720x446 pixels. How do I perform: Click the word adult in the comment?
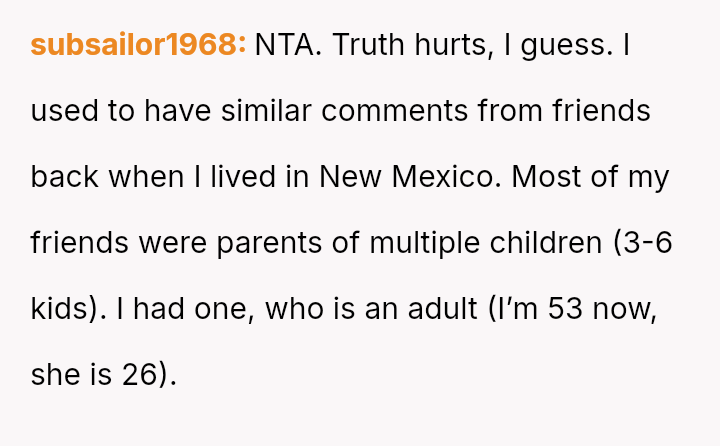[x=441, y=310]
